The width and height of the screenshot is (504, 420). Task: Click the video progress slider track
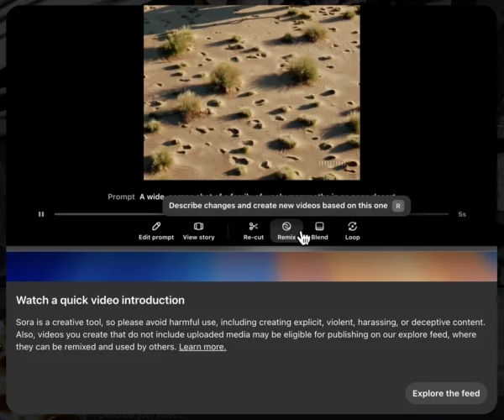click(x=252, y=214)
